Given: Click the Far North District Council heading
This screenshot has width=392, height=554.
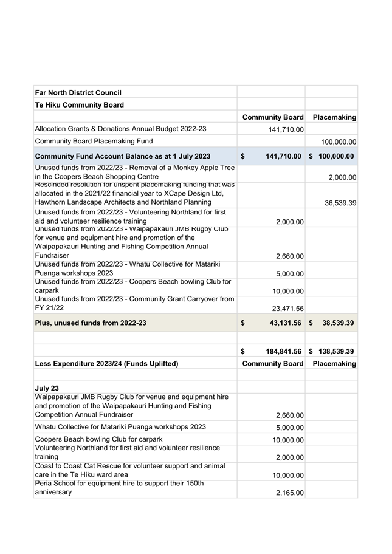Looking at the screenshot, I should point(78,92).
